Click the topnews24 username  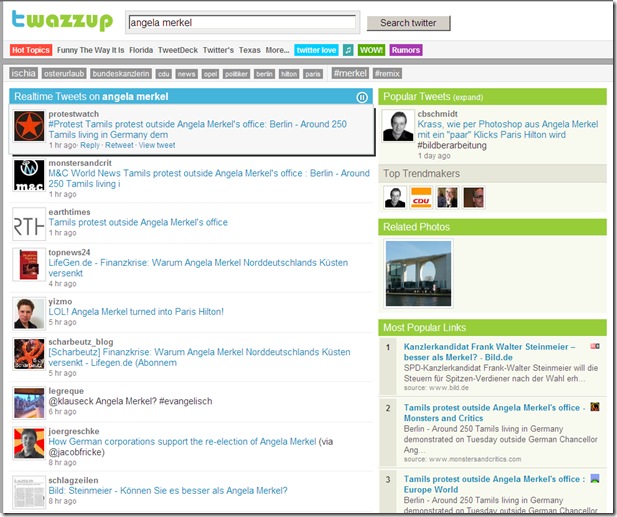(x=69, y=252)
